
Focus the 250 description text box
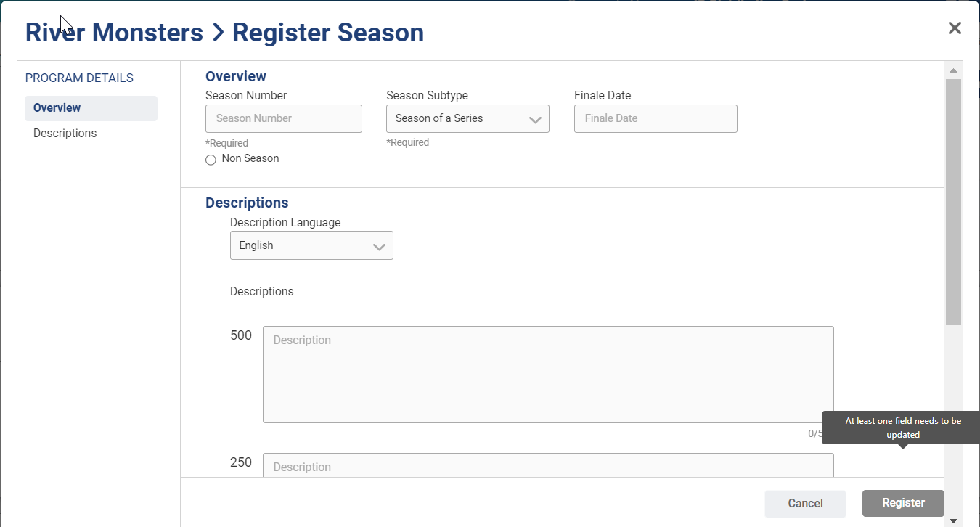[x=548, y=466]
